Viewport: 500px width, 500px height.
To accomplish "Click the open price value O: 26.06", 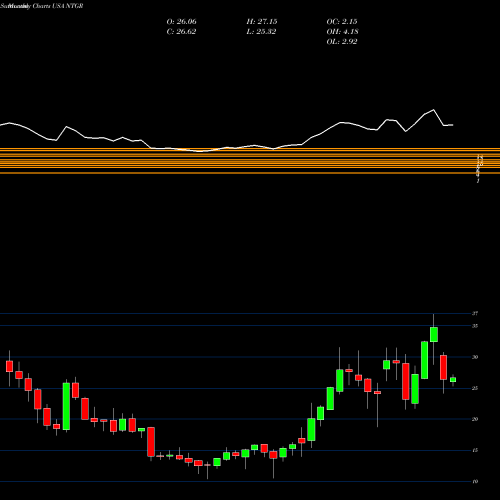I will click(181, 22).
